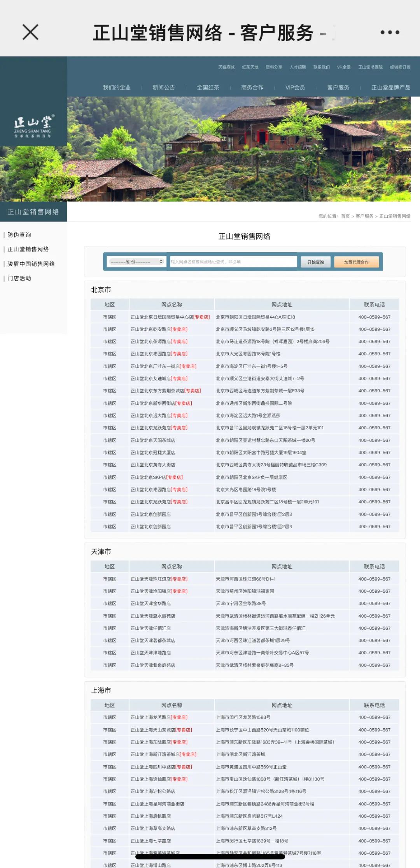Select 正山堂北京SKP店 store name

tap(148, 477)
